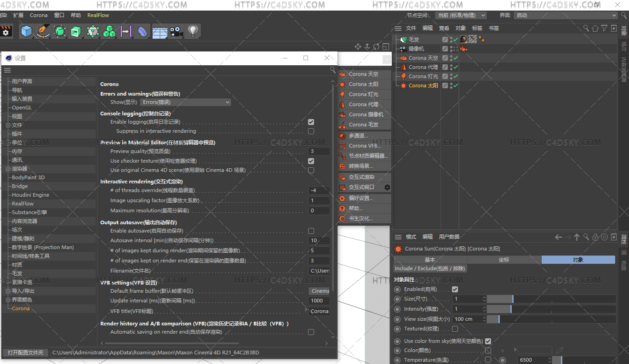Open the 标签 menu in Object manager
Image resolution: width=629 pixels, height=364 pixels.
(x=477, y=28)
